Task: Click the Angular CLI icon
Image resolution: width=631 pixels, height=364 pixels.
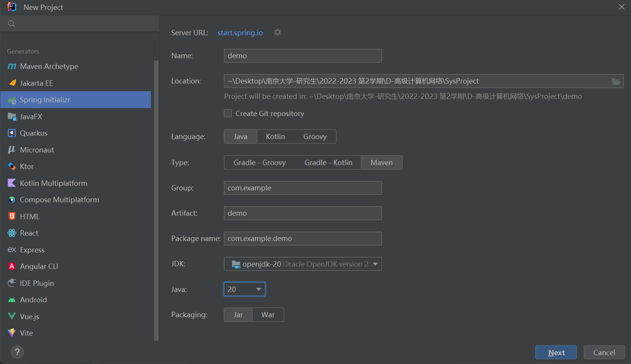Action: [x=12, y=266]
